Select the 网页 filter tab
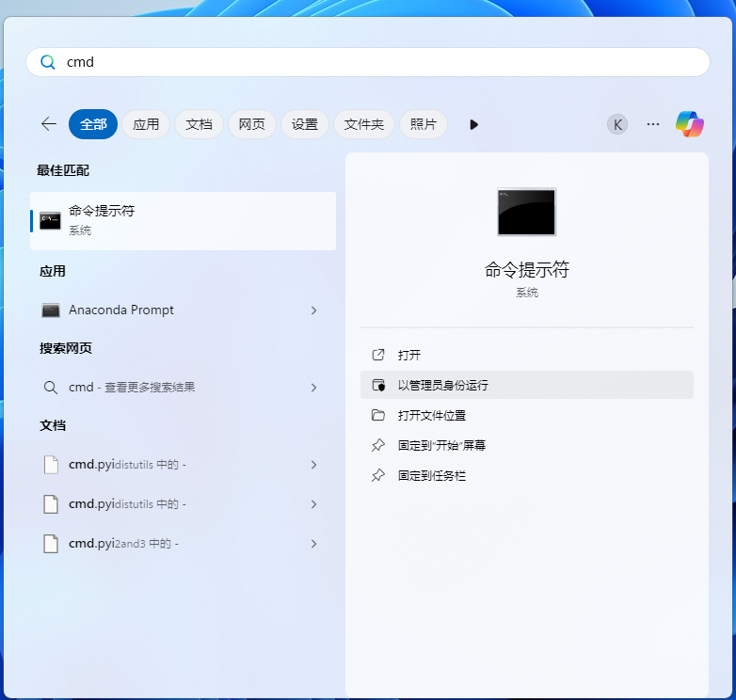Viewport: 736px width, 700px height. pos(251,124)
